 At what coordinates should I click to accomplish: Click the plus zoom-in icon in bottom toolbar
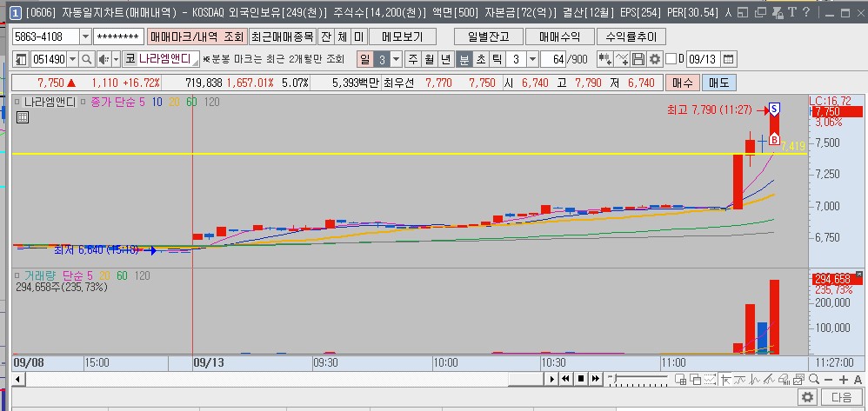(843, 379)
